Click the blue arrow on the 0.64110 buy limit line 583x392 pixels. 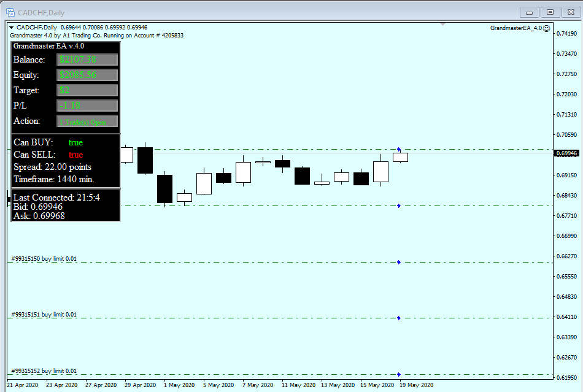coord(399,317)
